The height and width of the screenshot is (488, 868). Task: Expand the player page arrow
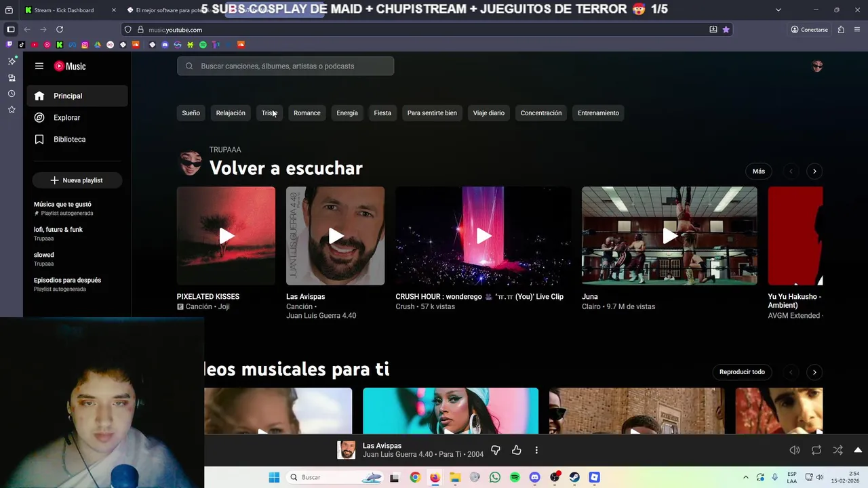[858, 450]
